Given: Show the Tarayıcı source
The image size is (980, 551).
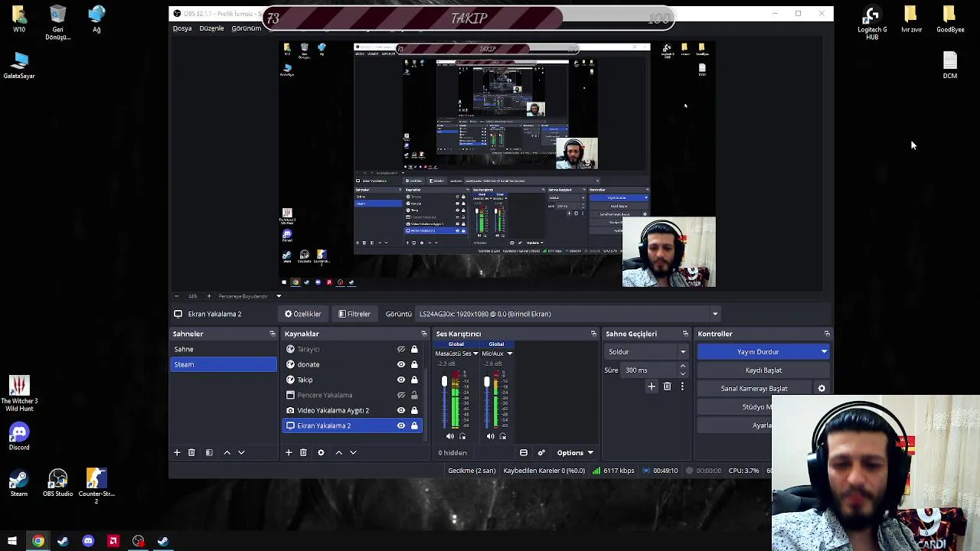Looking at the screenshot, I should point(401,349).
